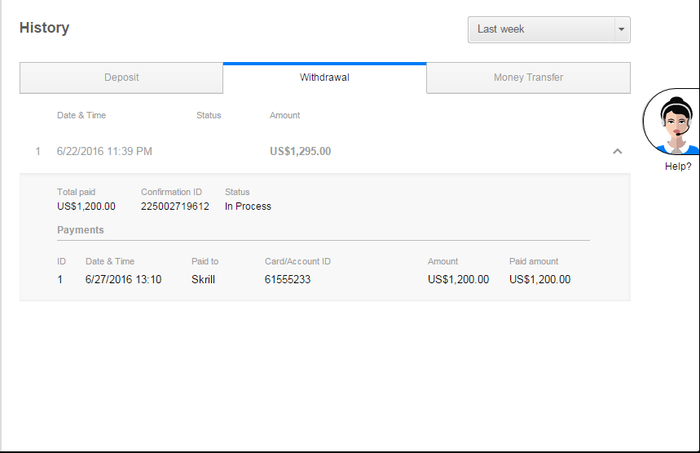Click the Total paid US$1,200.00 value
Viewport: 700px width, 453px height.
coord(86,206)
